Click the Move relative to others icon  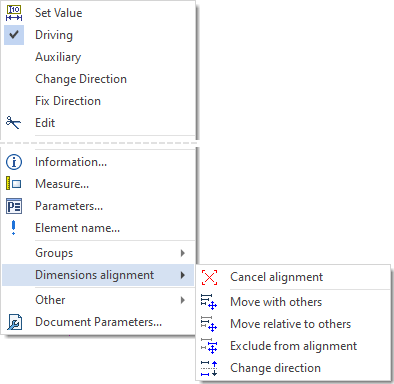(x=209, y=324)
